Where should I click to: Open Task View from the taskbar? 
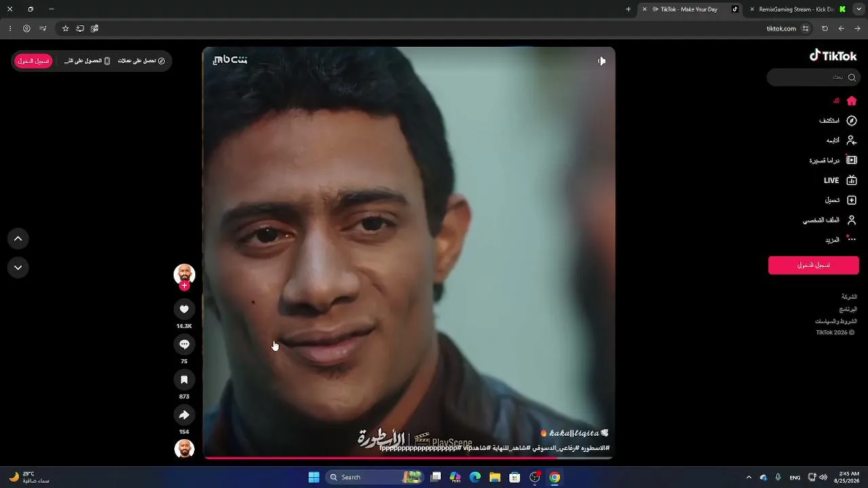click(x=436, y=477)
